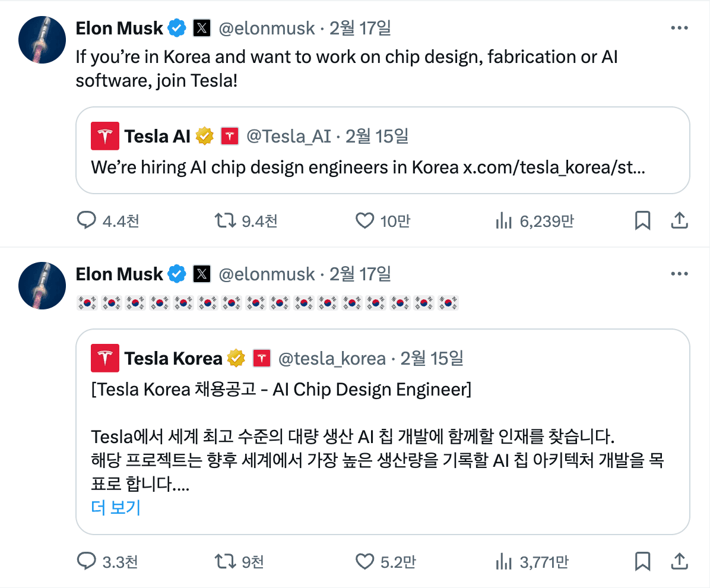Repost the Korean flags post (9천)
The height and width of the screenshot is (588, 710).
pos(224,561)
